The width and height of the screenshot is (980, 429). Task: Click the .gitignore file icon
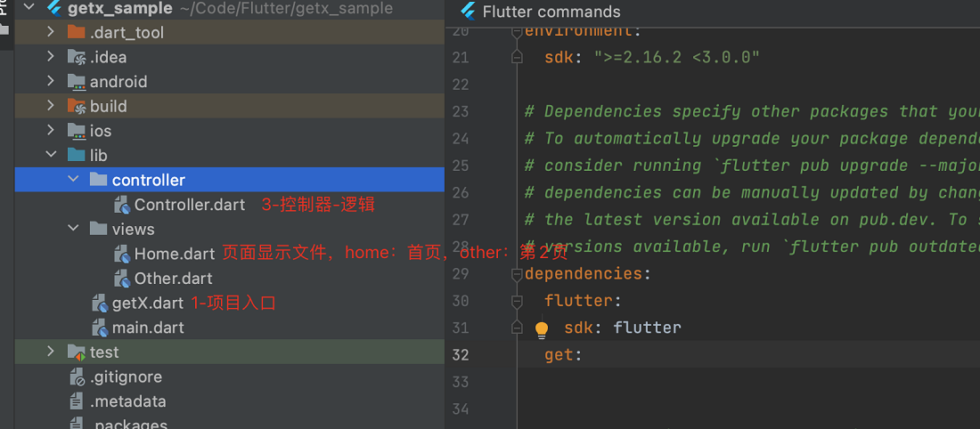tap(78, 377)
